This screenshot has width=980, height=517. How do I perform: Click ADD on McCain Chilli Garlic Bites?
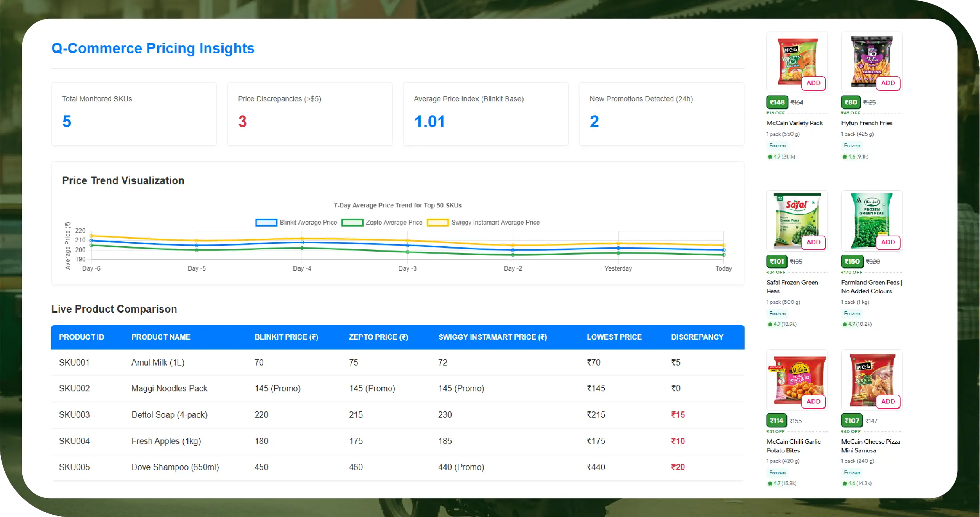click(813, 402)
